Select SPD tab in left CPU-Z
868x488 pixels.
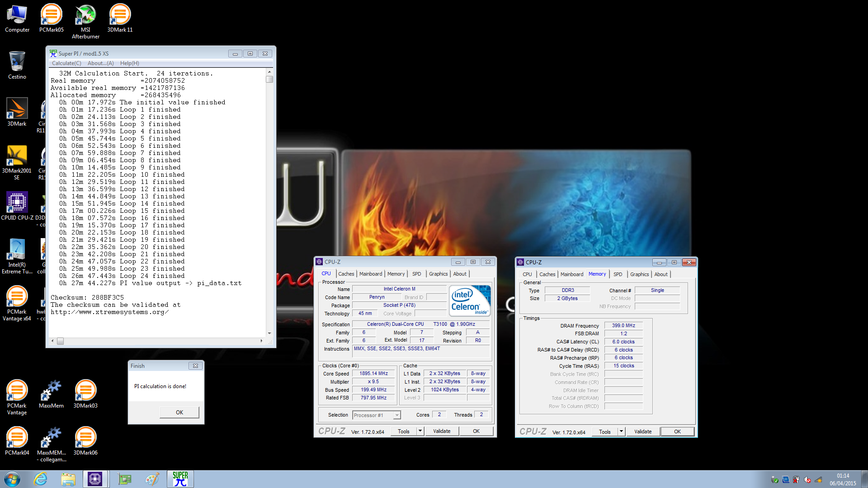417,274
